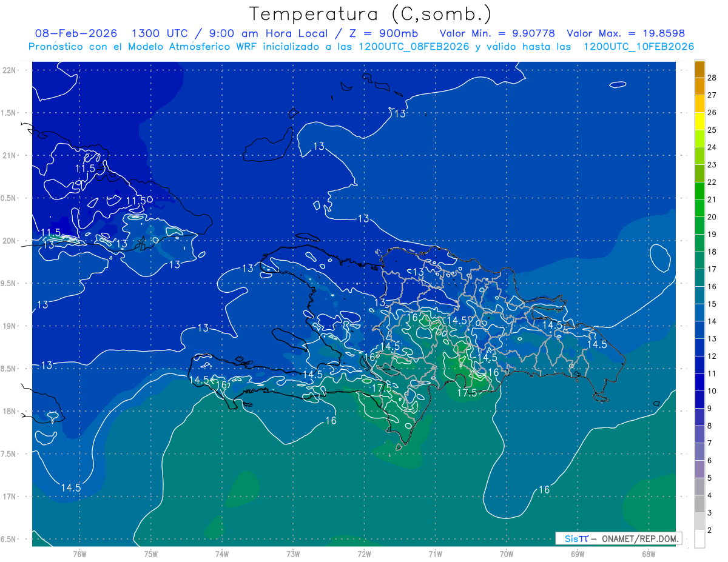Click the '21' color scale label

712,199
